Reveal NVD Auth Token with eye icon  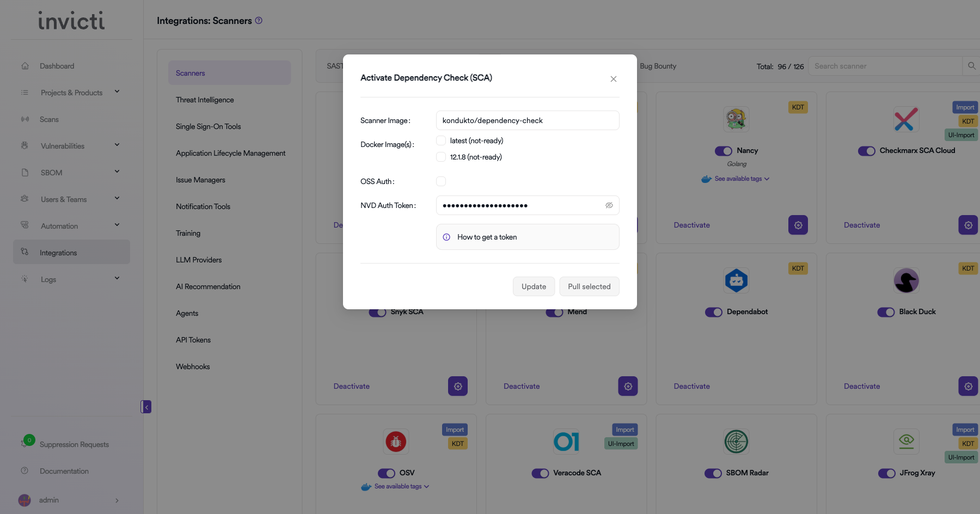pyautogui.click(x=609, y=205)
